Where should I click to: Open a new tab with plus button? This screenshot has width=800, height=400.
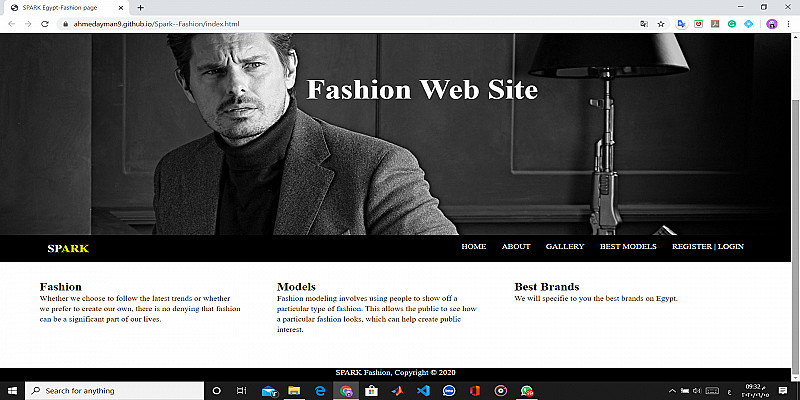pos(140,8)
